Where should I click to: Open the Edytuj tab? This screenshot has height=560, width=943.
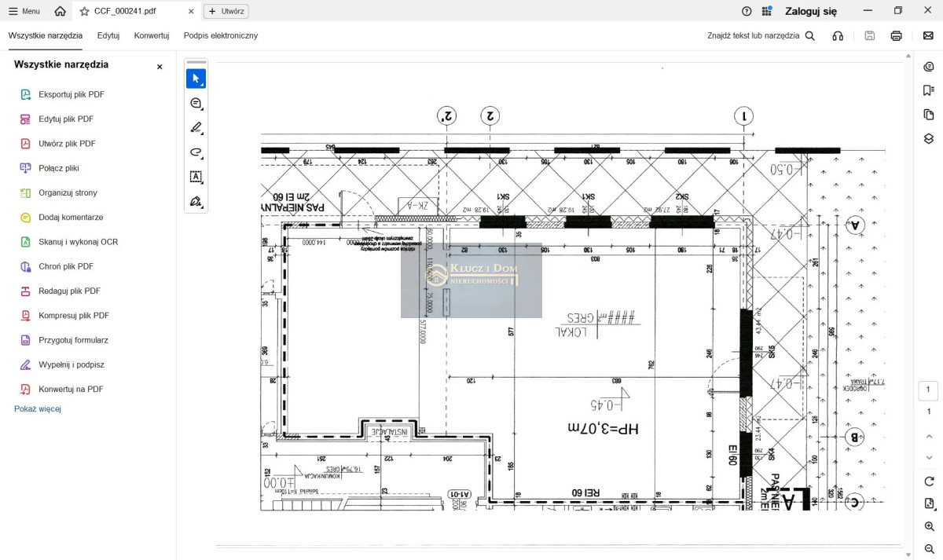coord(108,35)
